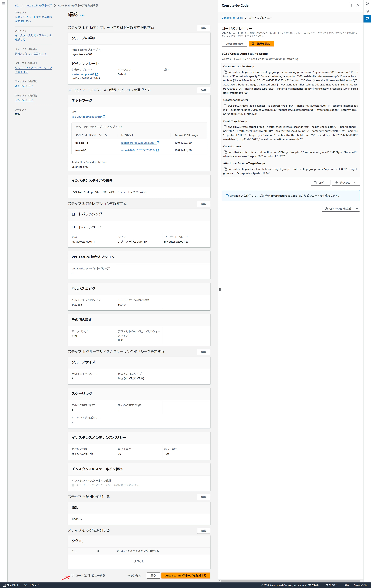This screenshot has width=371, height=588.
Task: Select the launch template ID lt-02acd66858a725da5
Action: pyautogui.click(x=86, y=79)
